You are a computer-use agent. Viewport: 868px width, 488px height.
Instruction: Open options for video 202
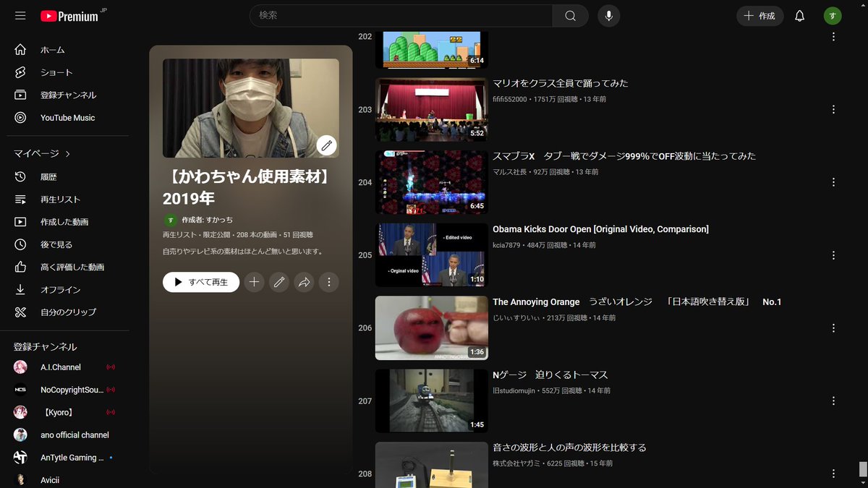click(833, 36)
